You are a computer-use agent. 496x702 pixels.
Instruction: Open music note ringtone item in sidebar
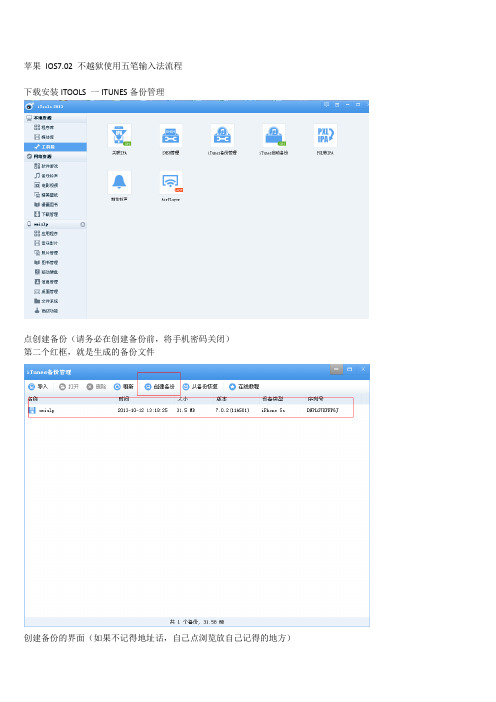pos(46,176)
